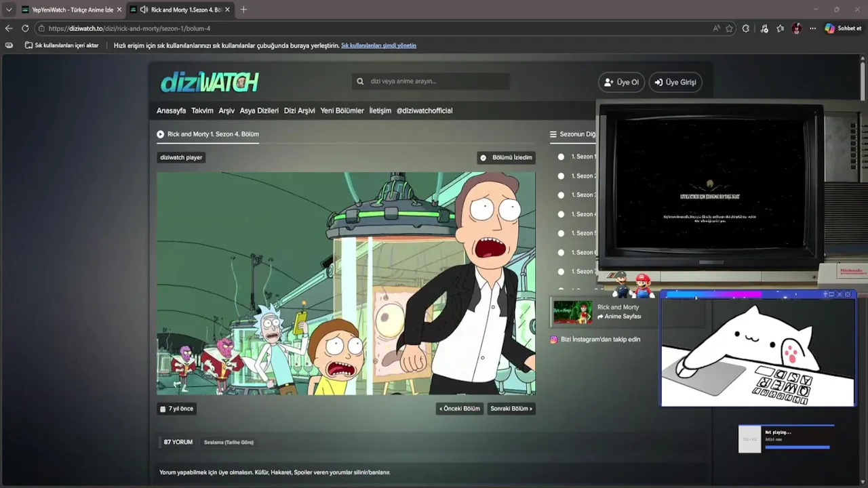Toggle Bölümü İzledim watched checkmark

(x=506, y=157)
